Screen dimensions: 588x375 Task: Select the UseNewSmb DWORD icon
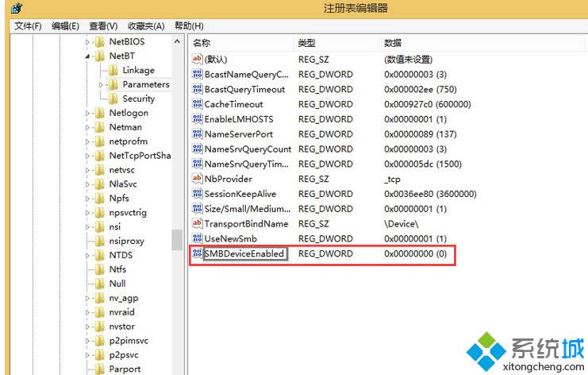click(198, 238)
